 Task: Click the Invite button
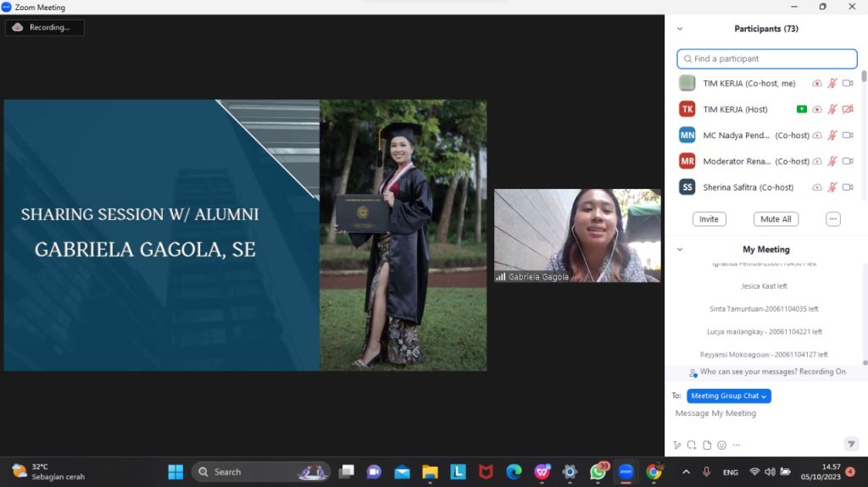[709, 219]
